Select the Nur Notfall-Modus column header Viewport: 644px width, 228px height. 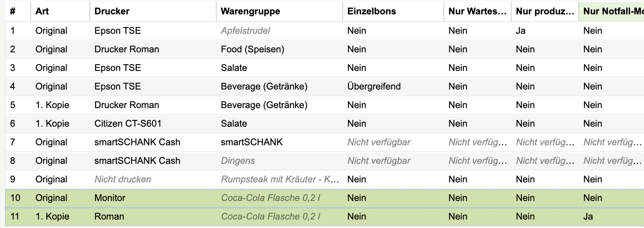[x=612, y=11]
